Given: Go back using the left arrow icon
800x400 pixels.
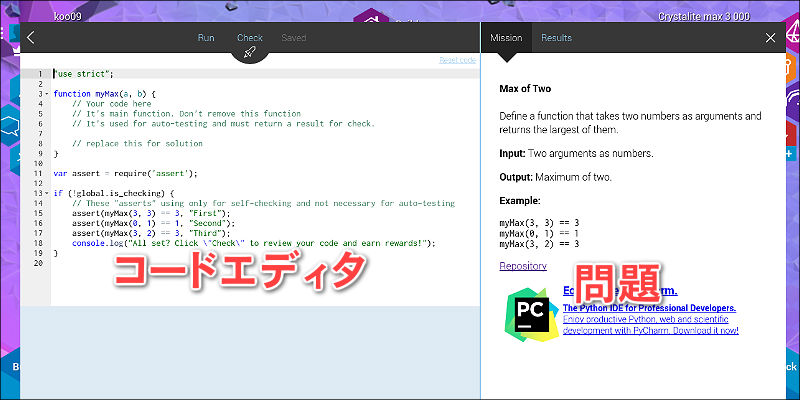Looking at the screenshot, I should pos(31,37).
